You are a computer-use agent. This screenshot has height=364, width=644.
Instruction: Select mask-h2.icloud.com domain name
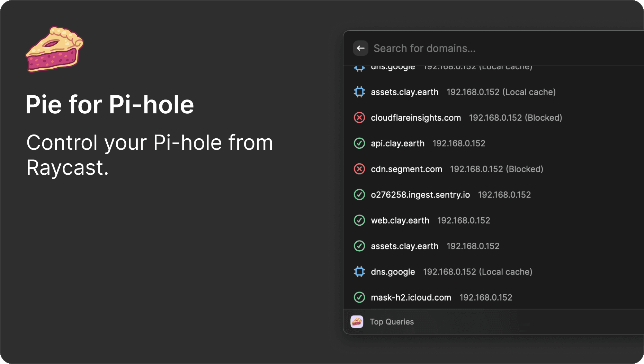(411, 297)
